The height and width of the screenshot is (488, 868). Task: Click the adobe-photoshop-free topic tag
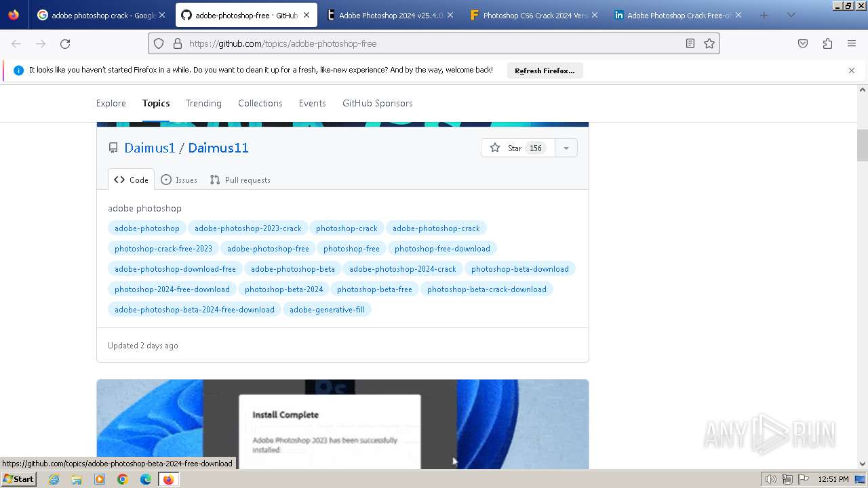click(268, 249)
